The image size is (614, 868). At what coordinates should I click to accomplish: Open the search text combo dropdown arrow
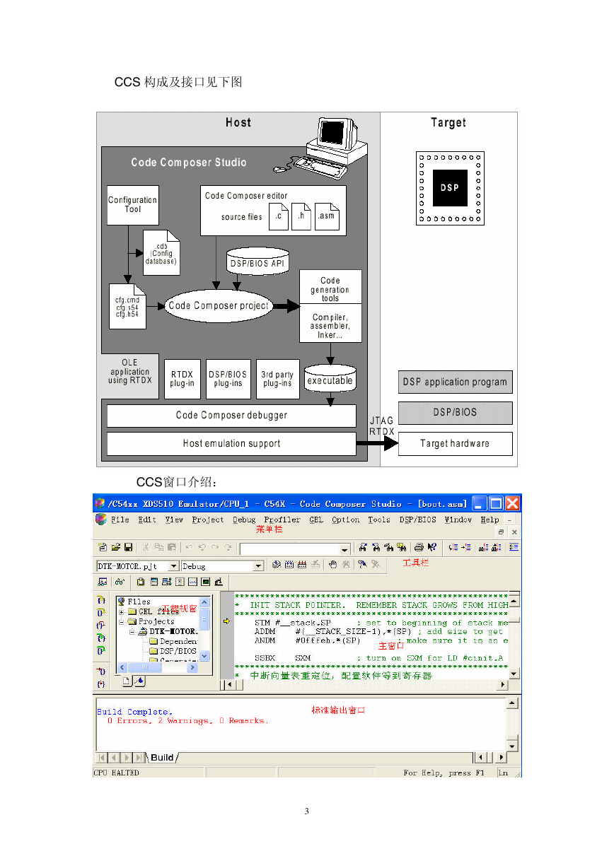point(345,549)
